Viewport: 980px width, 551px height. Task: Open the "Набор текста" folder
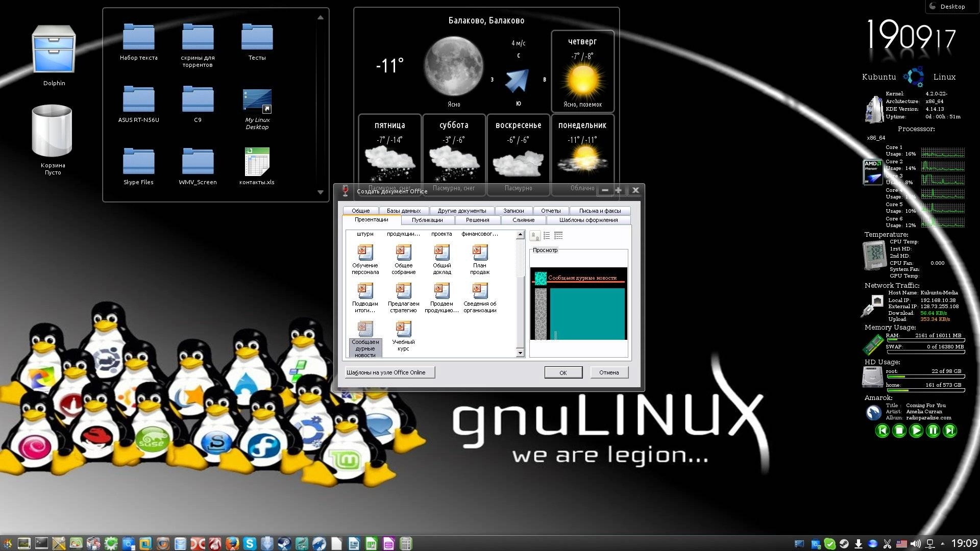tap(138, 42)
